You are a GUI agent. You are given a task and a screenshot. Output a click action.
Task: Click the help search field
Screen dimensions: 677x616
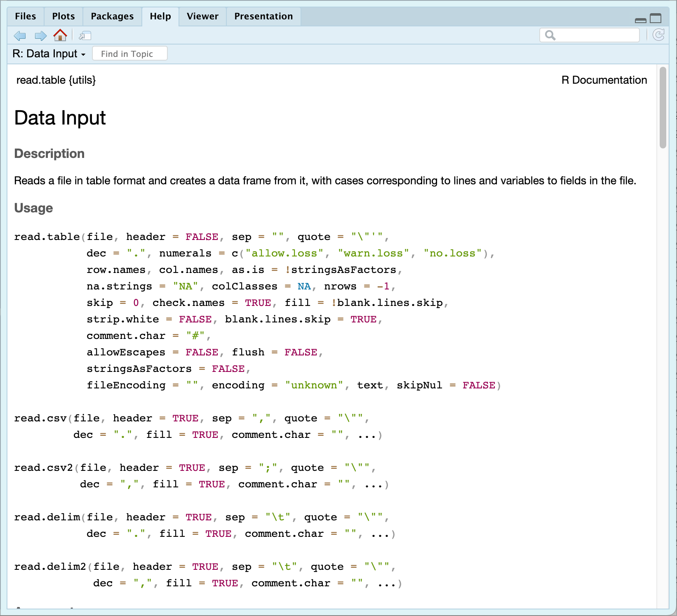(x=590, y=35)
